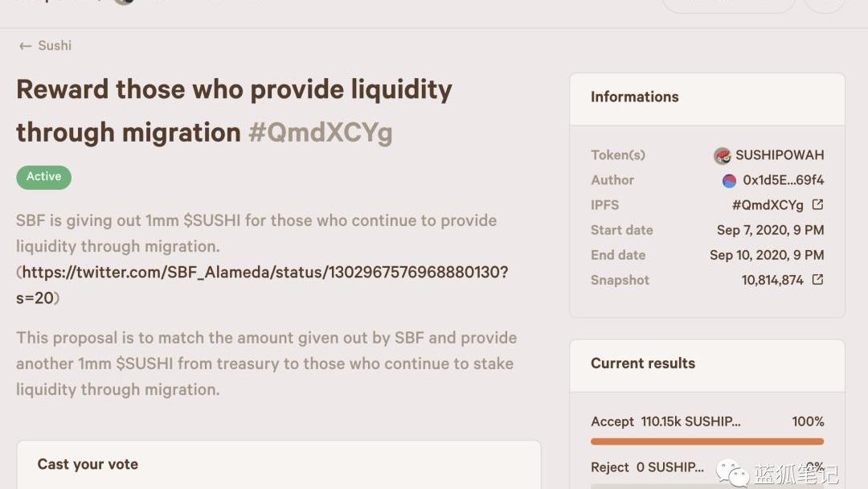Click the #QmdXCYg hash in proposal title
The height and width of the screenshot is (489, 868).
point(320,132)
